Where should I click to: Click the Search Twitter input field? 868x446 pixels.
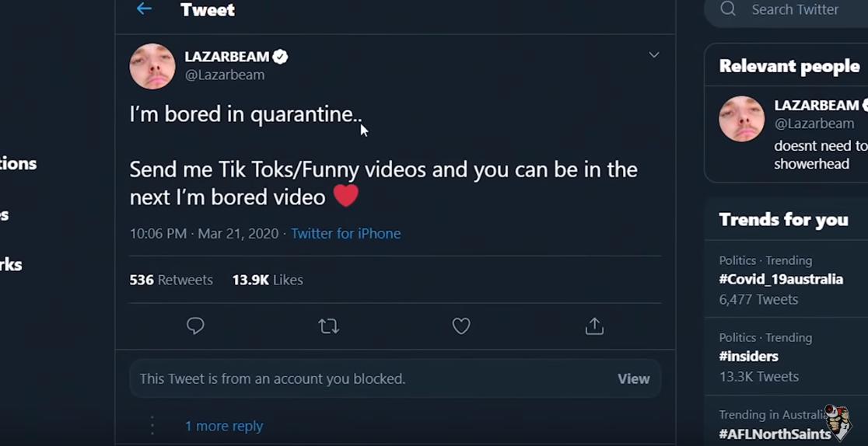pyautogui.click(x=801, y=9)
